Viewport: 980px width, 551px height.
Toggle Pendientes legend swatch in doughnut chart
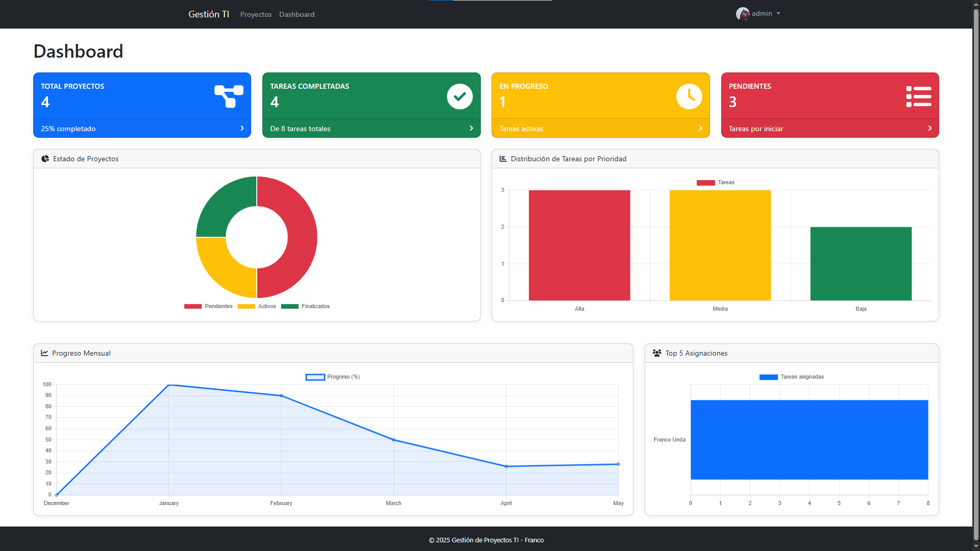(193, 307)
